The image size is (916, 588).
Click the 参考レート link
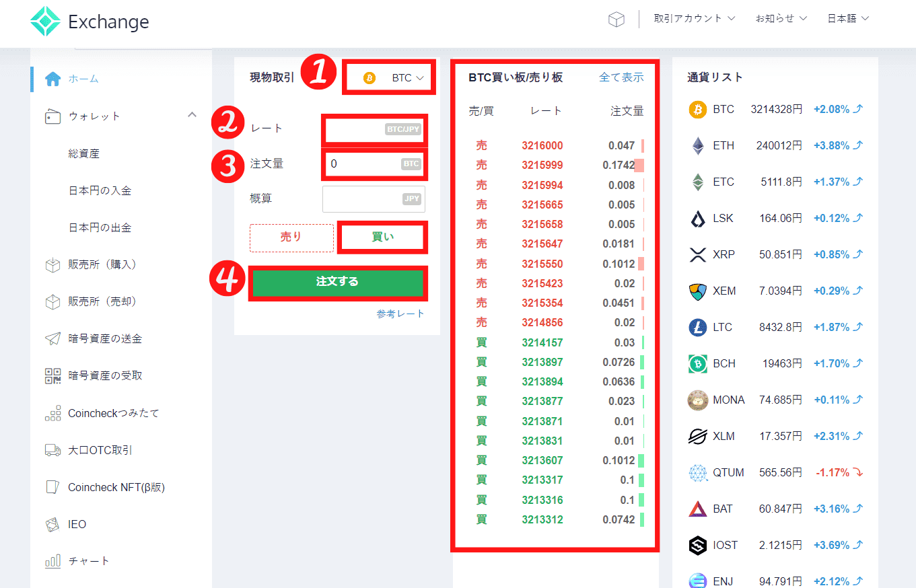coord(400,314)
